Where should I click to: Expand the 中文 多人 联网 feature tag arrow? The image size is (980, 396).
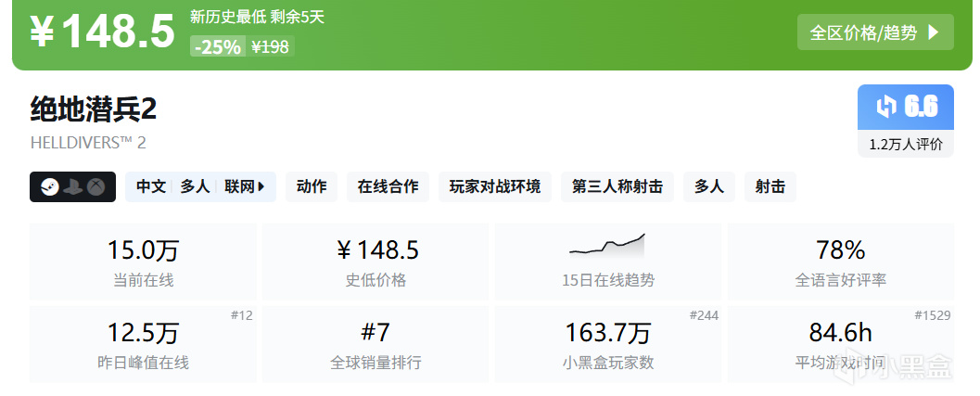(261, 186)
